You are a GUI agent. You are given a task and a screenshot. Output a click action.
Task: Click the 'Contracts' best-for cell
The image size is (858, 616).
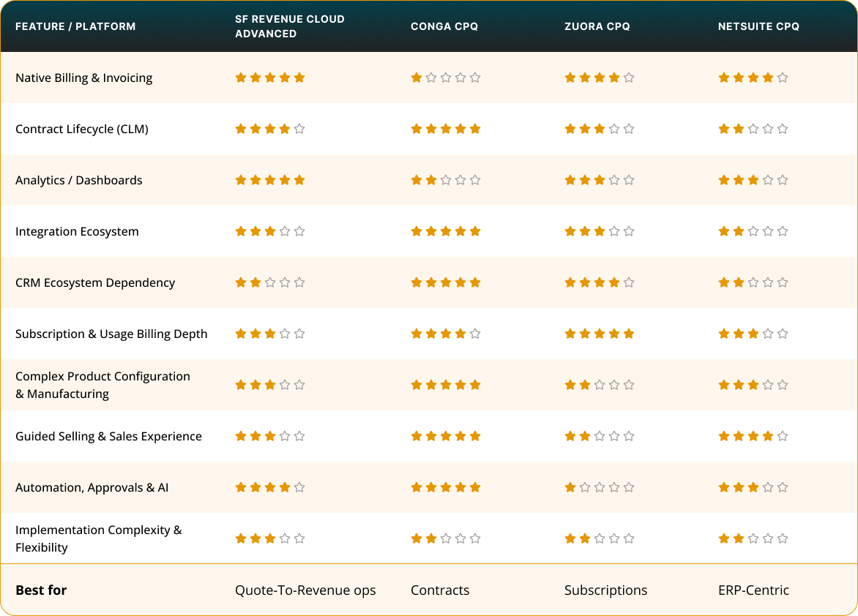click(x=440, y=590)
